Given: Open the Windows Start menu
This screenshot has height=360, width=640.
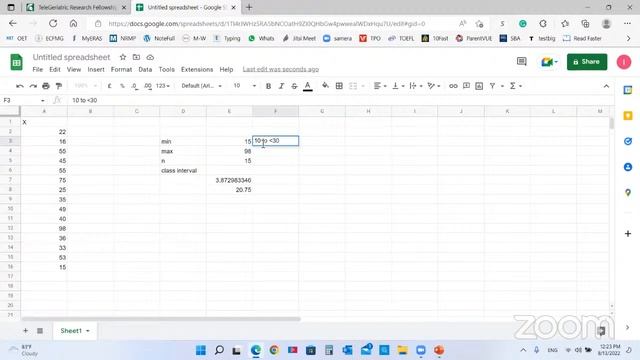Looking at the screenshot, I should tap(201, 350).
